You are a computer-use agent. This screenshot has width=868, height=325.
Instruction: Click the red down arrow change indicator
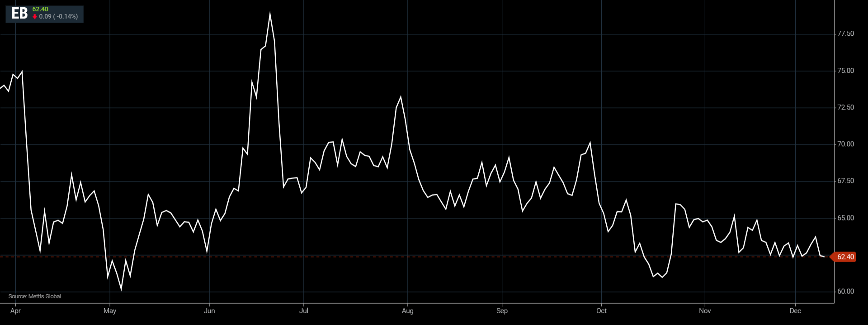point(35,17)
